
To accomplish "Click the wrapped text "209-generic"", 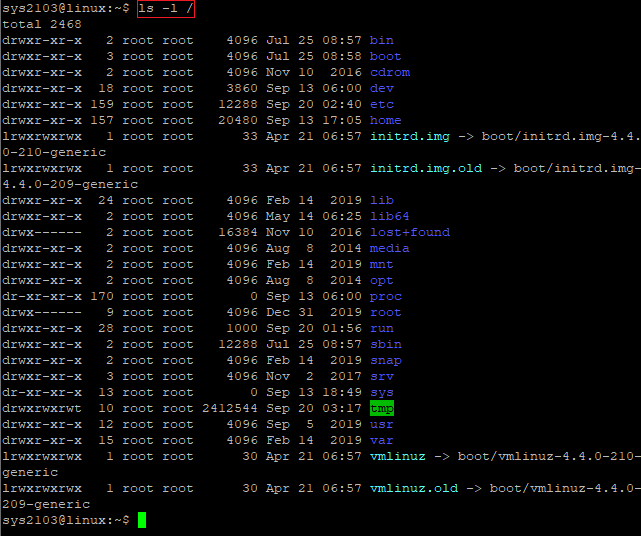I will (x=46, y=504).
